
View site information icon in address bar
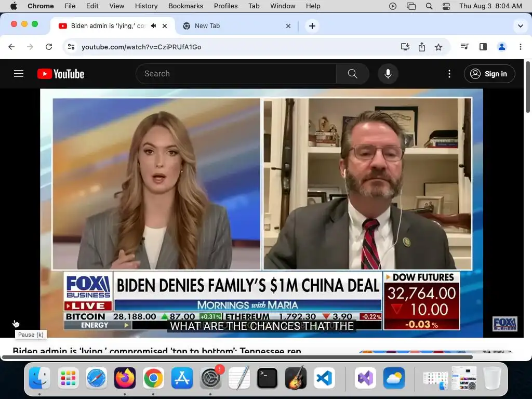point(71,47)
